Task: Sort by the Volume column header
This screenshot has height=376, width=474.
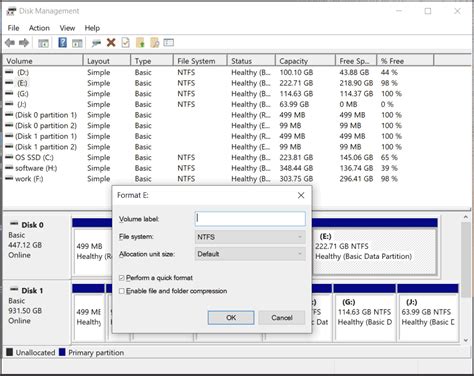Action: point(43,61)
